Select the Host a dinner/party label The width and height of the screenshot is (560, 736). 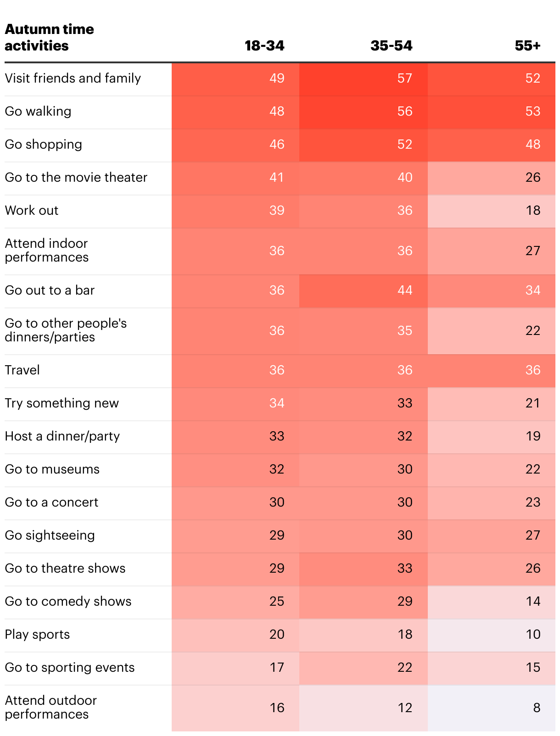tap(62, 436)
